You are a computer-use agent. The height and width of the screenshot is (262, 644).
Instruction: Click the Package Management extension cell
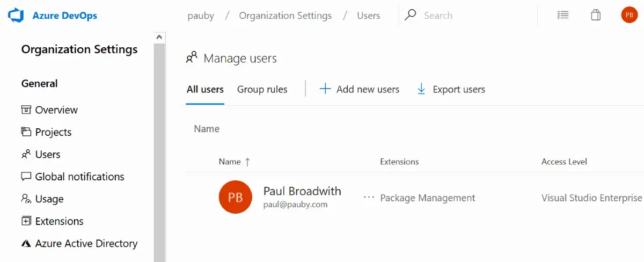428,198
